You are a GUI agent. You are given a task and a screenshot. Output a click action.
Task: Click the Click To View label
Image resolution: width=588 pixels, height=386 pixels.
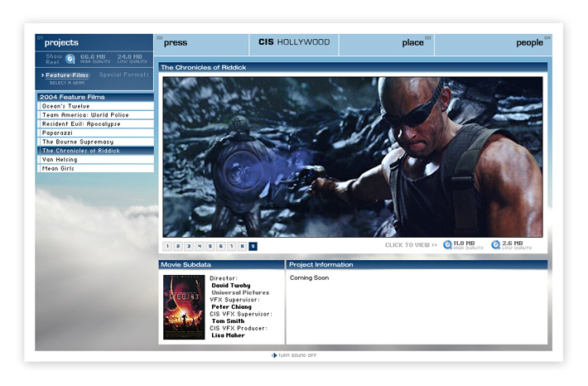pyautogui.click(x=411, y=245)
